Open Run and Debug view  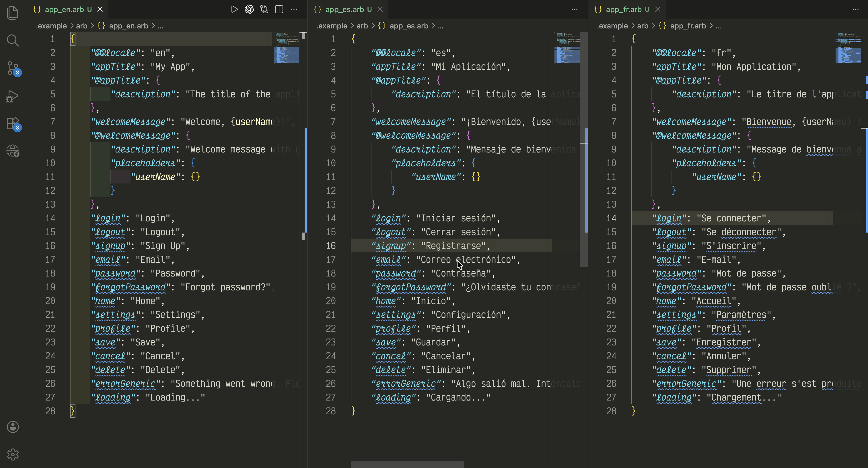pyautogui.click(x=13, y=96)
